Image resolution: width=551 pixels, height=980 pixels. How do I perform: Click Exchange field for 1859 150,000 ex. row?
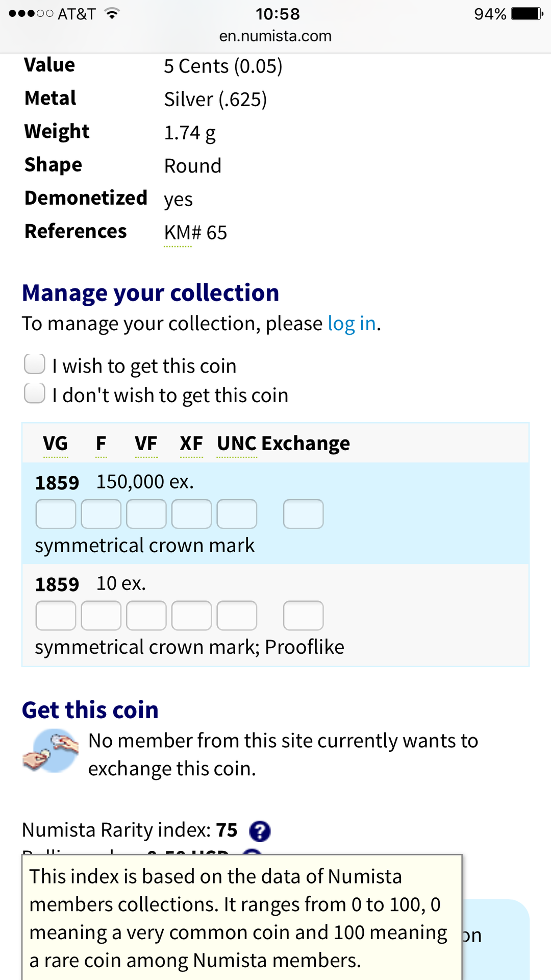(x=303, y=514)
